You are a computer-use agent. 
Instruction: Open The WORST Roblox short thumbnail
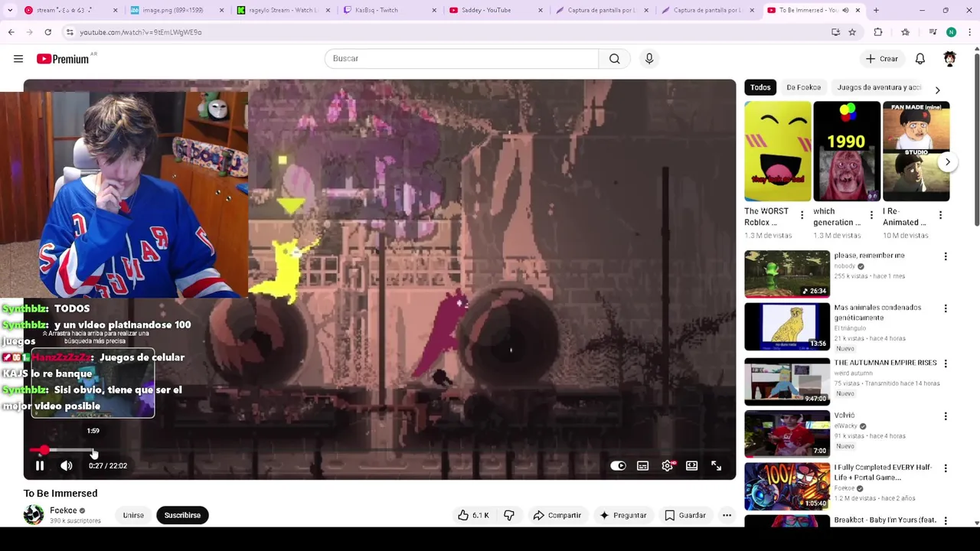[x=777, y=151]
